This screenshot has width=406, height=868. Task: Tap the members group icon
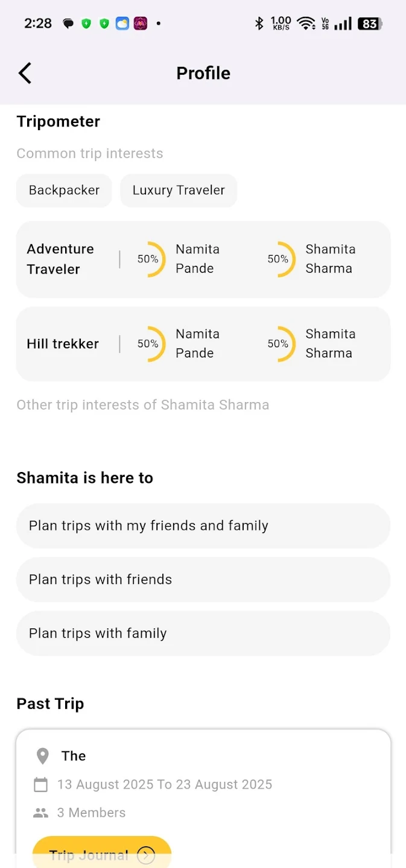coord(40,813)
